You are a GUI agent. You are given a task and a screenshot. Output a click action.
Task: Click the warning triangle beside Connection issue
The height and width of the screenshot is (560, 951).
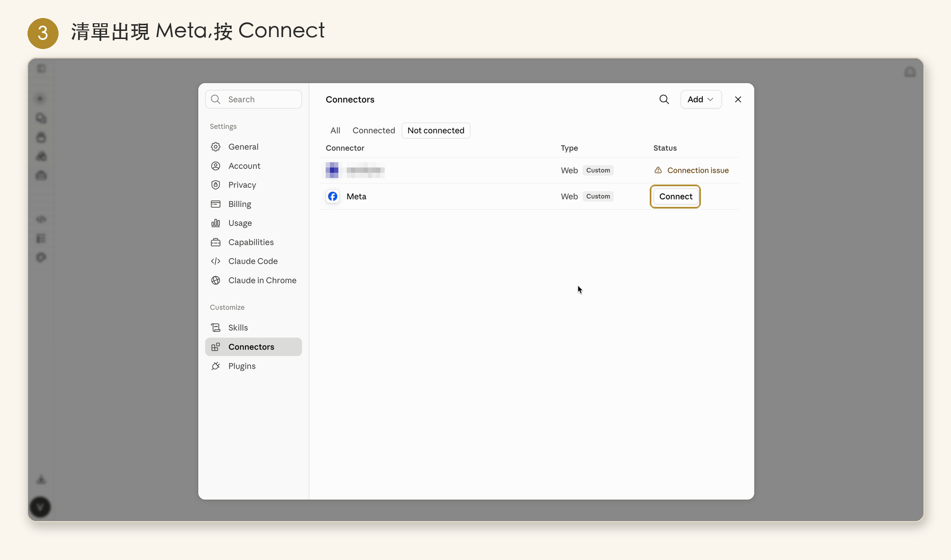coord(658,170)
